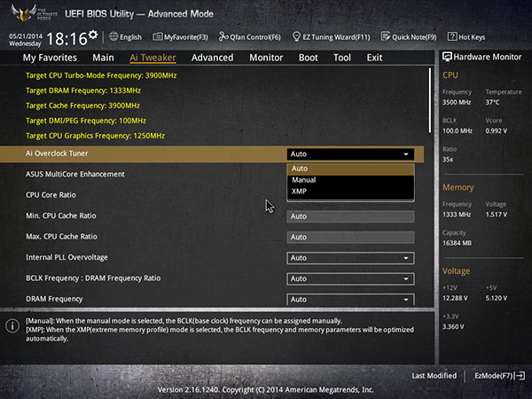Click the CPU frequency 3500 MHz value

tap(457, 102)
